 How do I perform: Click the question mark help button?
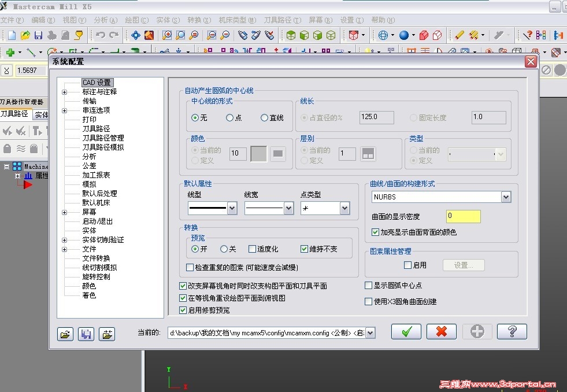pos(512,331)
